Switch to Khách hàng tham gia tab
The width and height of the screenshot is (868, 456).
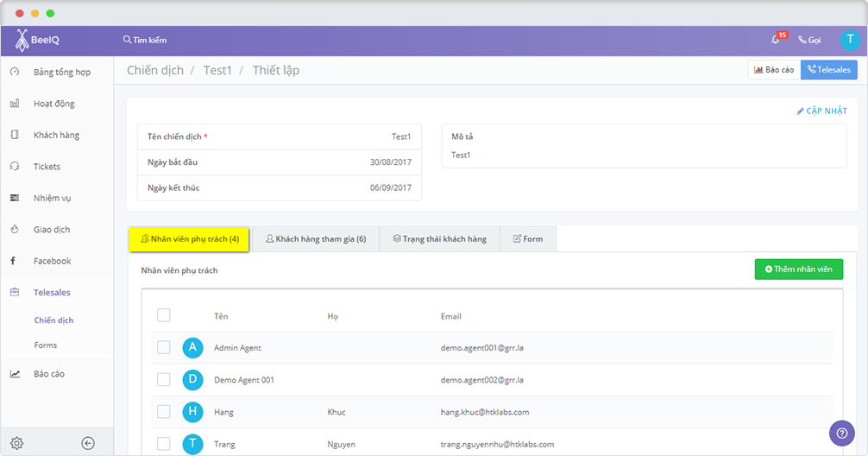[x=316, y=239]
